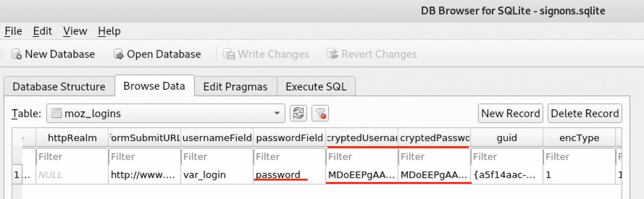
Task: Open the Help menu
Action: [x=109, y=31]
